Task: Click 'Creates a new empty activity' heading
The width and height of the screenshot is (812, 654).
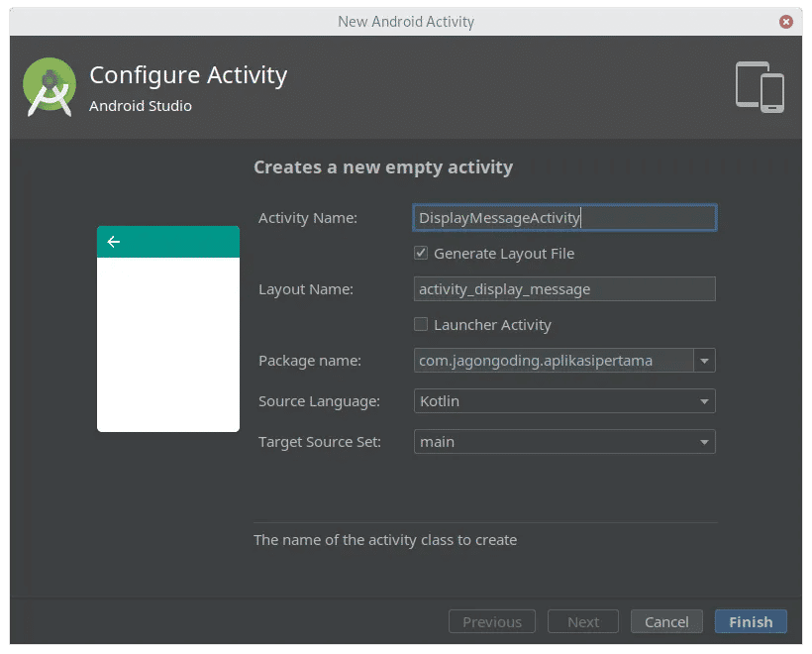Action: click(x=383, y=167)
